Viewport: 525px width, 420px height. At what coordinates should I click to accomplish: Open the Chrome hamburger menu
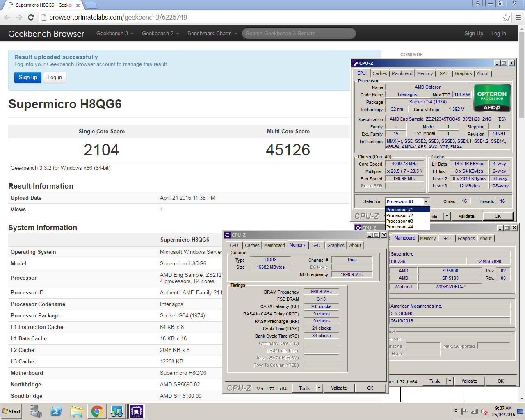click(x=518, y=17)
